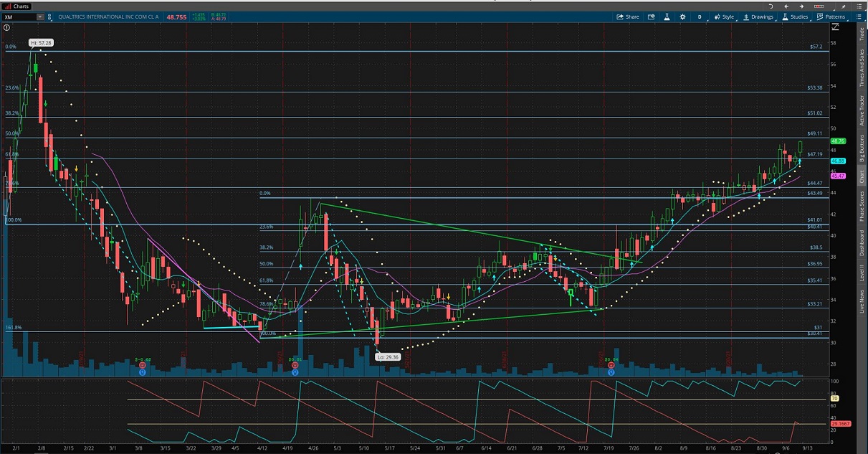Open the Style dropdown menu
868x454 pixels.
point(724,16)
